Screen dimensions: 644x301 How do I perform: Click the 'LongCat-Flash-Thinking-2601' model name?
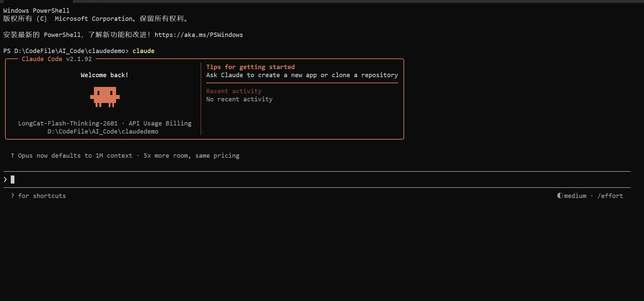point(68,123)
